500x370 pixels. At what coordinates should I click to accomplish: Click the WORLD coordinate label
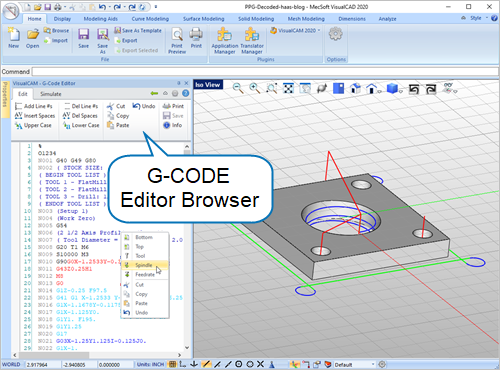pos(11,365)
